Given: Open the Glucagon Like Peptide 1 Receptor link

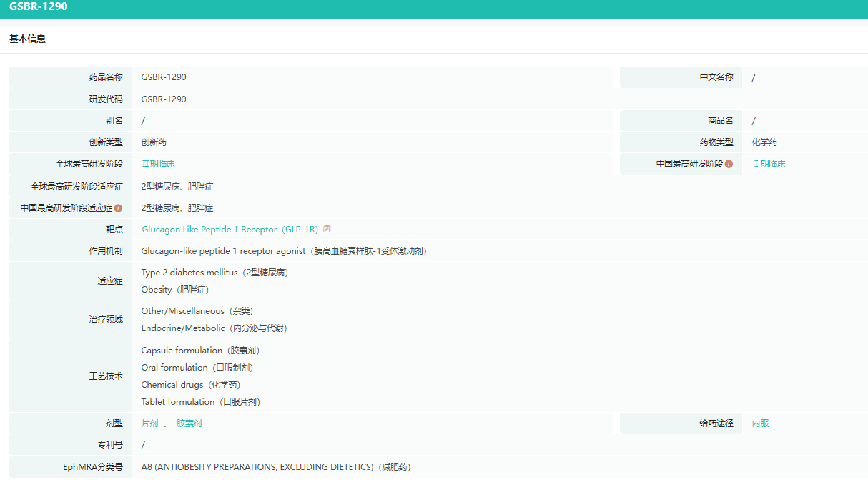Looking at the screenshot, I should 230,230.
